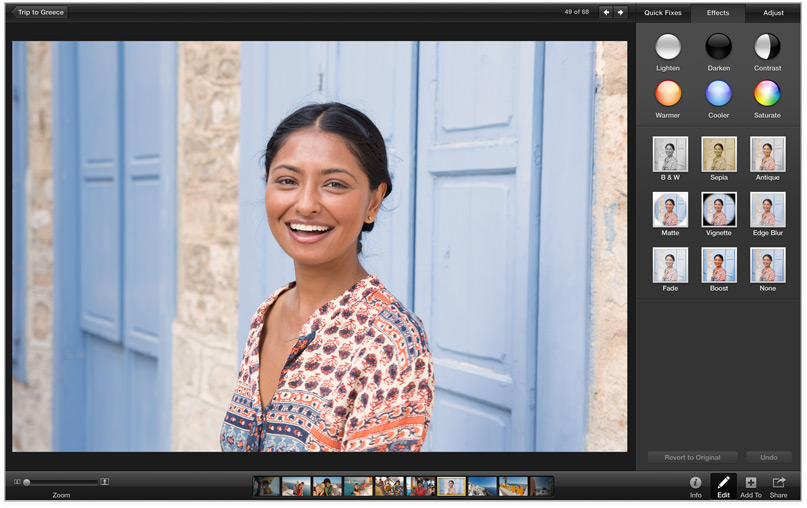Open the Share menu

(778, 483)
